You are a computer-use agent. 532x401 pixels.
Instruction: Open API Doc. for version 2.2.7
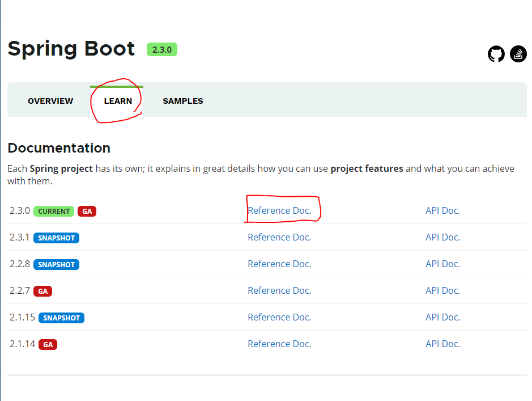(x=443, y=290)
